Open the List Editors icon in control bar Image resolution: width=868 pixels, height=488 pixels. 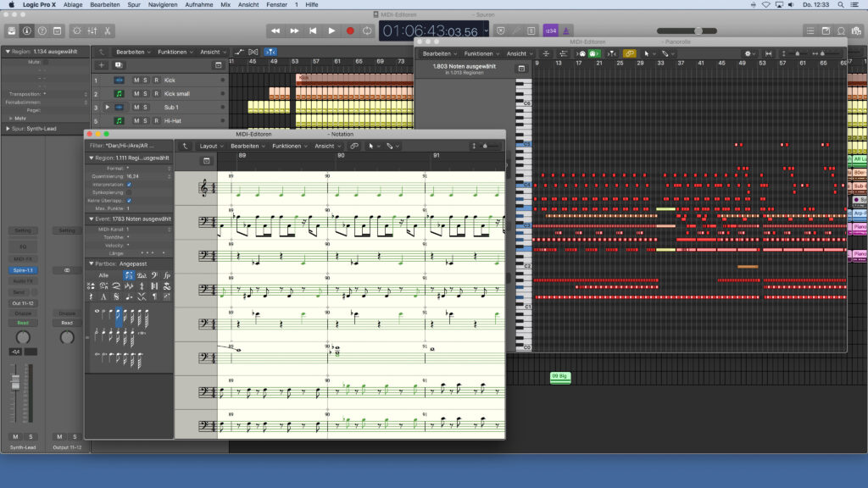point(810,31)
